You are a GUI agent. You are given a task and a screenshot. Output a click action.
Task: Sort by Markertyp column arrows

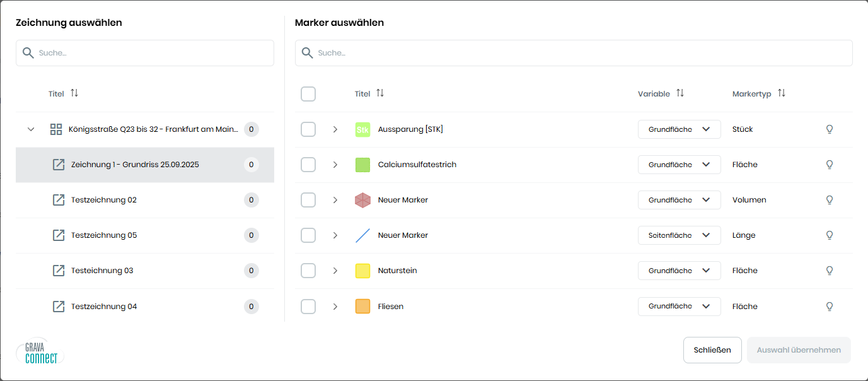782,93
